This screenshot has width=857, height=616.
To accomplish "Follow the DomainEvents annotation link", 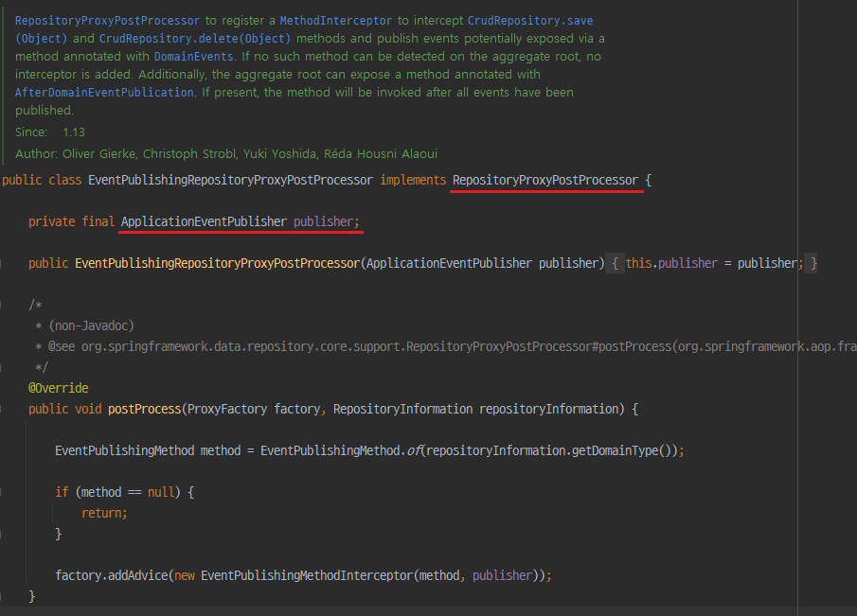I will coord(193,57).
